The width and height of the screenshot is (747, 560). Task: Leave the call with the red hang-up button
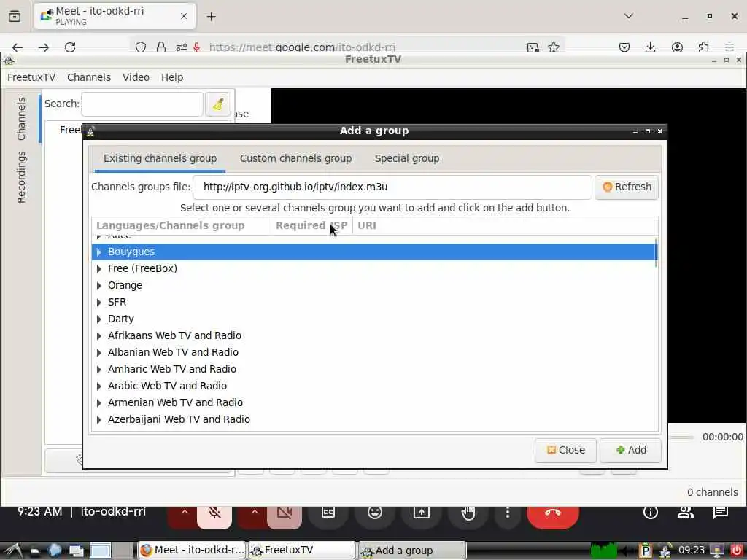(x=553, y=514)
